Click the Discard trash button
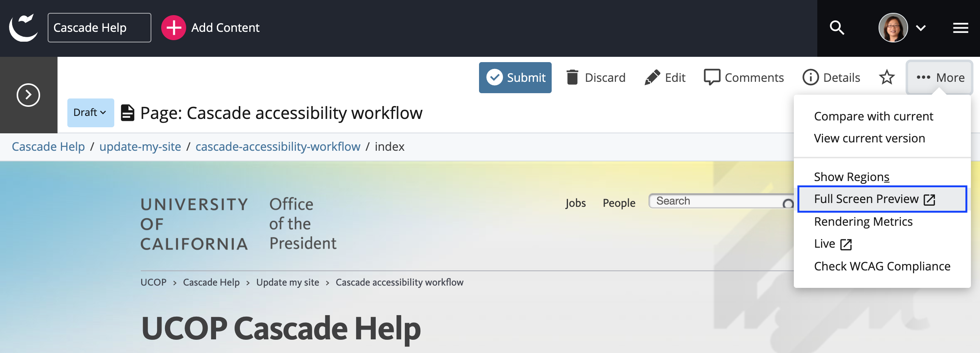This screenshot has width=980, height=353. coord(596,78)
